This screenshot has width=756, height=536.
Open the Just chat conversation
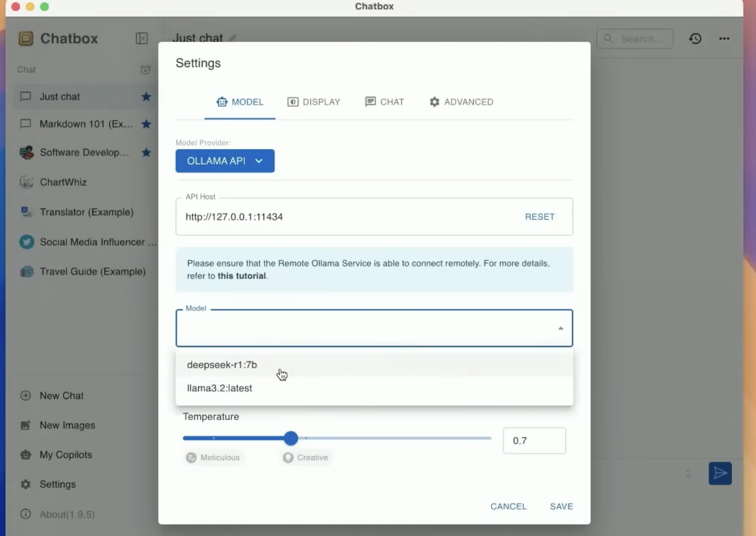[85, 96]
